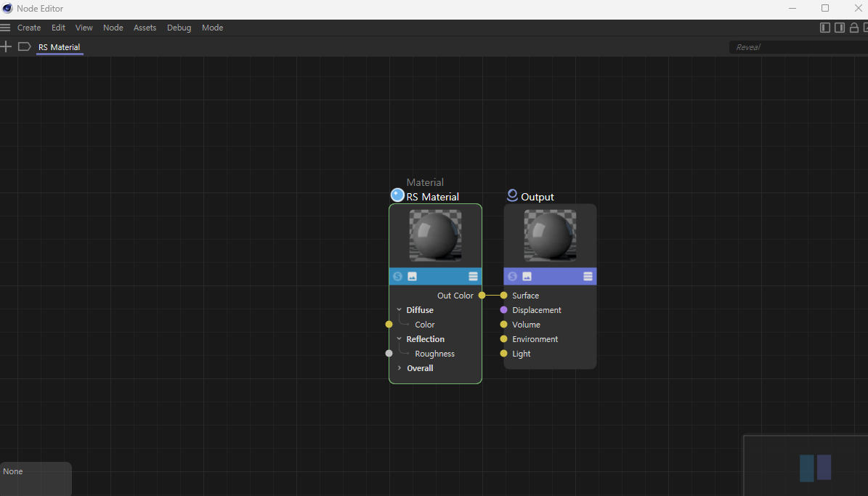The height and width of the screenshot is (496, 868).
Task: Click the Volume input port
Action: (504, 325)
